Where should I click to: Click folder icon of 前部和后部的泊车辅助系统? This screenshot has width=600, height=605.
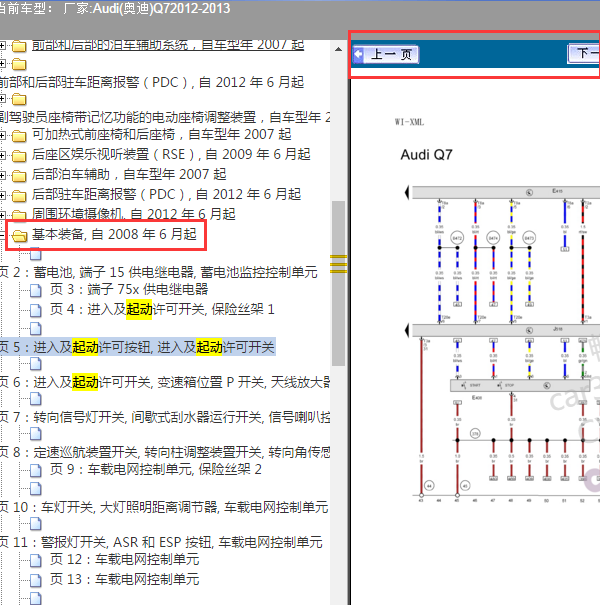coord(19,46)
